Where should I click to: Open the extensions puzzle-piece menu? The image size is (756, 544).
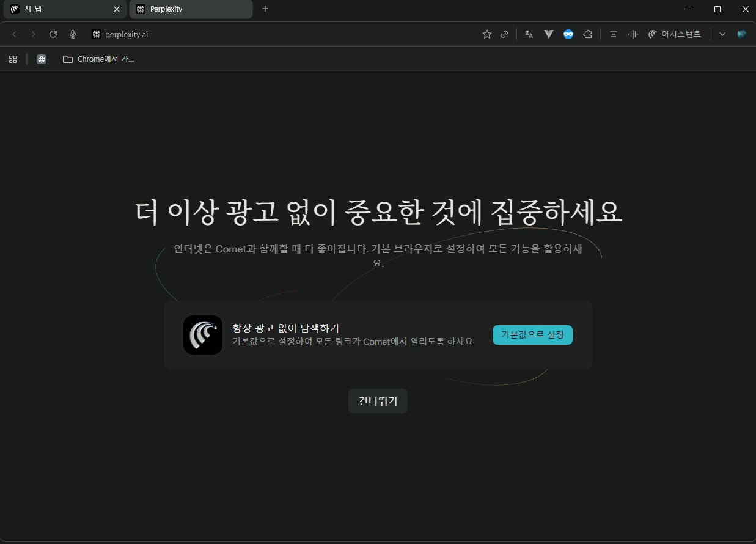click(587, 34)
